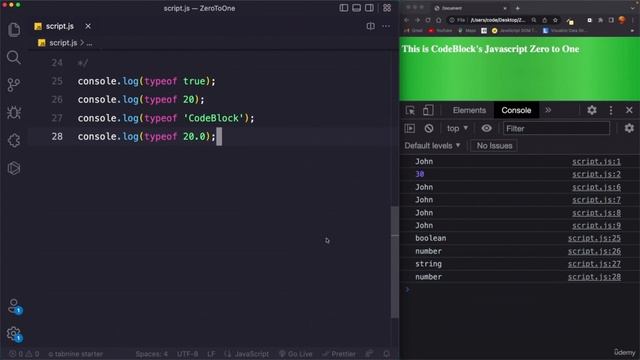Show more DevTools tabs
Viewport: 640px width, 360px height.
click(x=548, y=110)
